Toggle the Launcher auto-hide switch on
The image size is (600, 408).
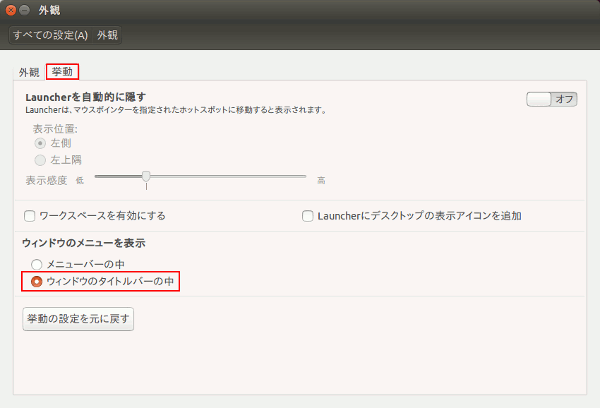552,99
